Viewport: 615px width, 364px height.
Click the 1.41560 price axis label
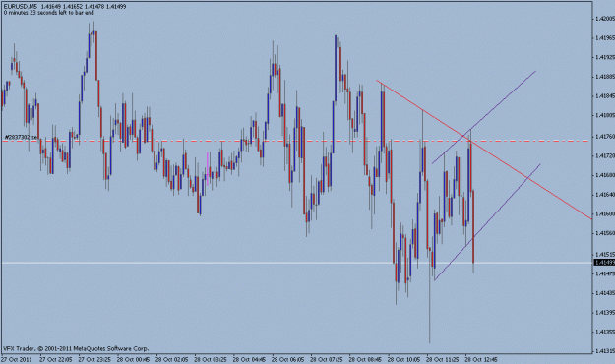pos(605,233)
